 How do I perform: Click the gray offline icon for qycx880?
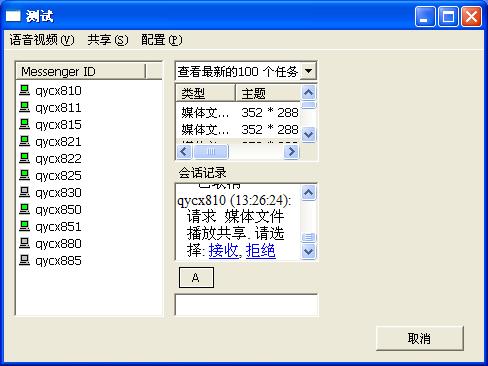(x=24, y=243)
